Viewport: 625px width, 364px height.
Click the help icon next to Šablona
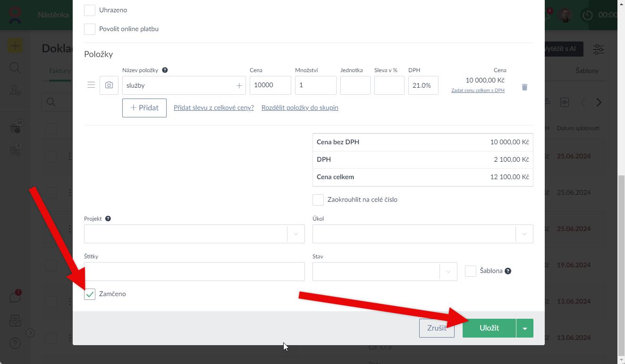(508, 271)
